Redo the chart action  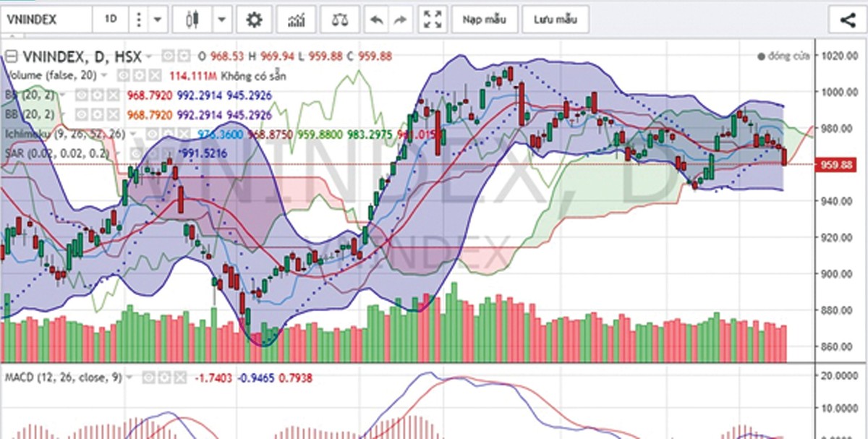coord(399,20)
